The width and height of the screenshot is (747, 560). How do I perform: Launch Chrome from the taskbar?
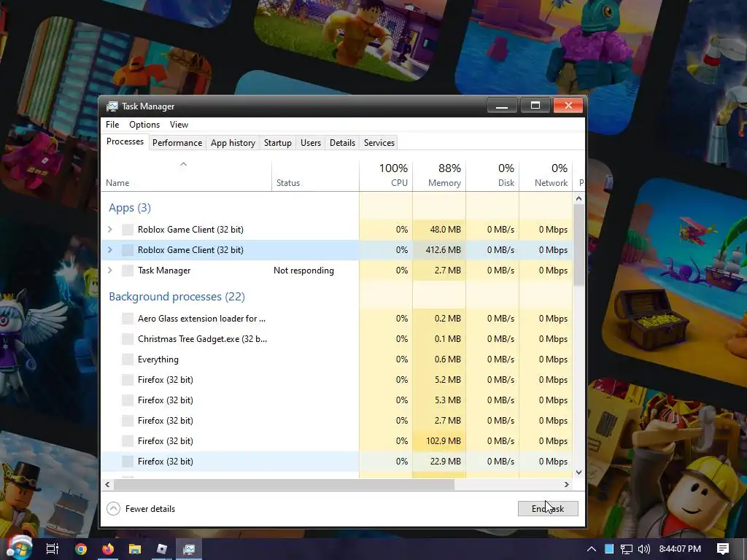[x=81, y=549]
